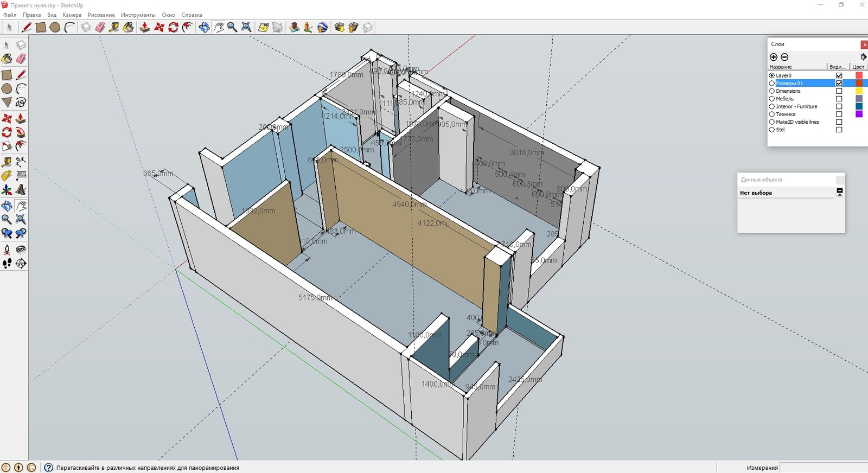
Task: Open the Правка menu
Action: click(31, 15)
